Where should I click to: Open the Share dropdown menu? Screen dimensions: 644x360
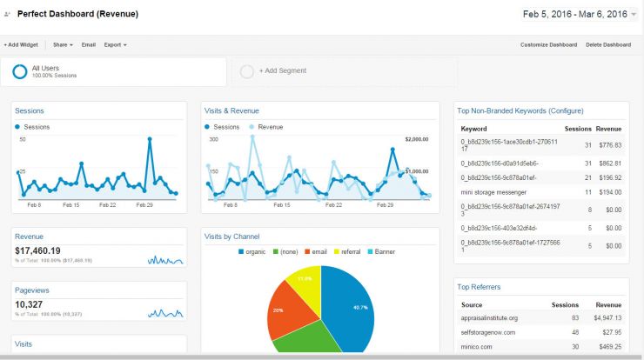(x=63, y=44)
